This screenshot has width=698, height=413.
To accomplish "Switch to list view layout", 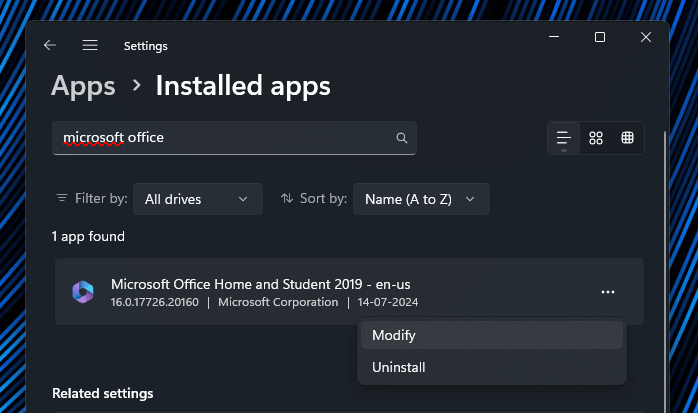I will click(x=564, y=138).
